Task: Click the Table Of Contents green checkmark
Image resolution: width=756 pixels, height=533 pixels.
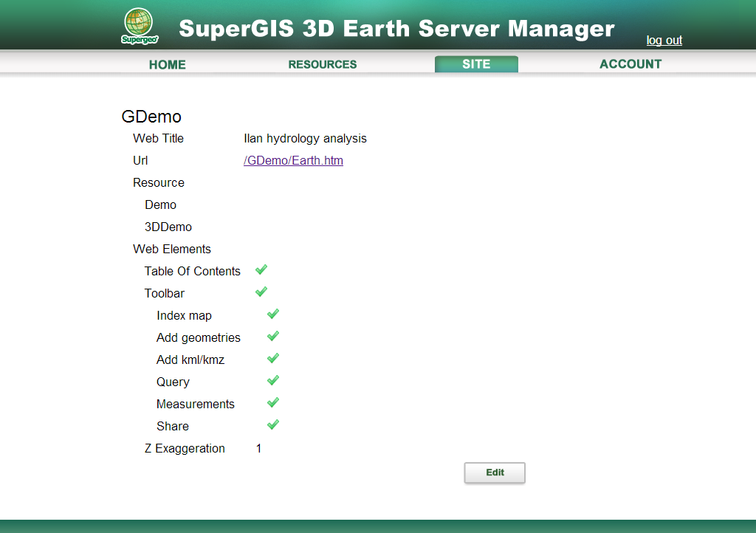Action: coord(261,270)
